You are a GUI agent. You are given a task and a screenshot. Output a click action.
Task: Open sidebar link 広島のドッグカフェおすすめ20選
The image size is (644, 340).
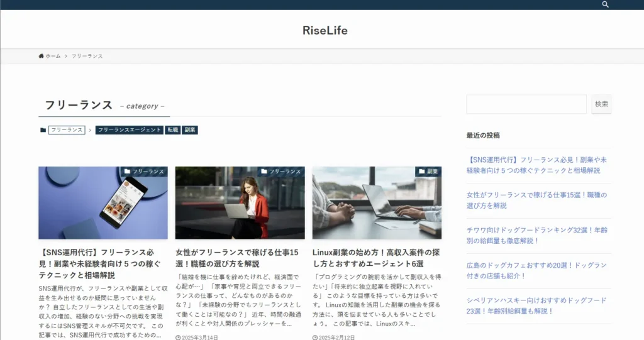click(x=536, y=271)
